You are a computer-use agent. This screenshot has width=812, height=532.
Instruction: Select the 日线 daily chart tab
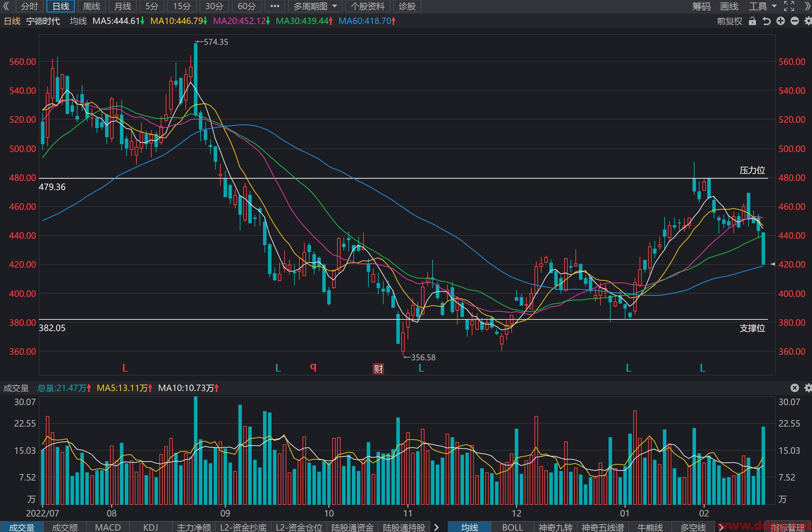(x=61, y=6)
